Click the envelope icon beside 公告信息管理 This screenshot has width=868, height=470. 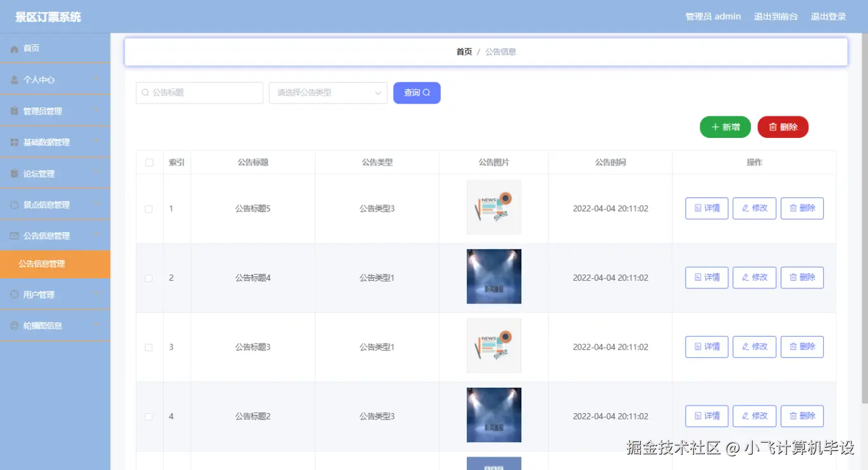tap(14, 236)
